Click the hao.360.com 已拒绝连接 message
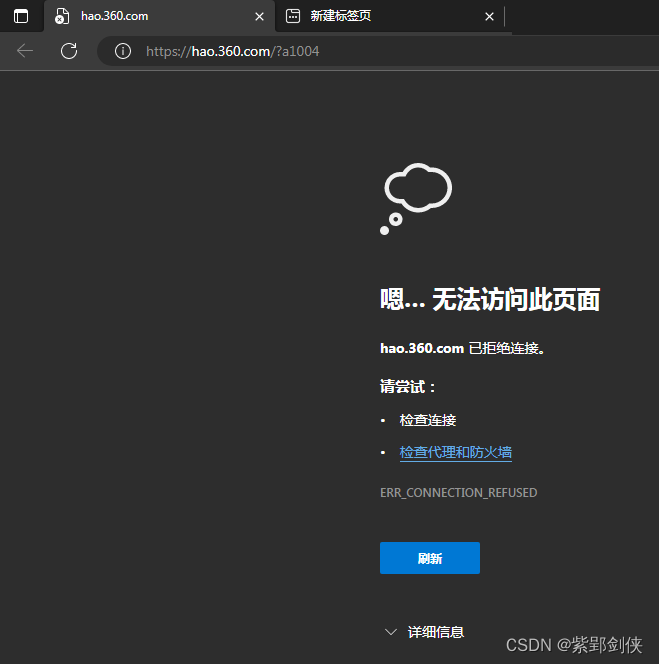 (462, 348)
